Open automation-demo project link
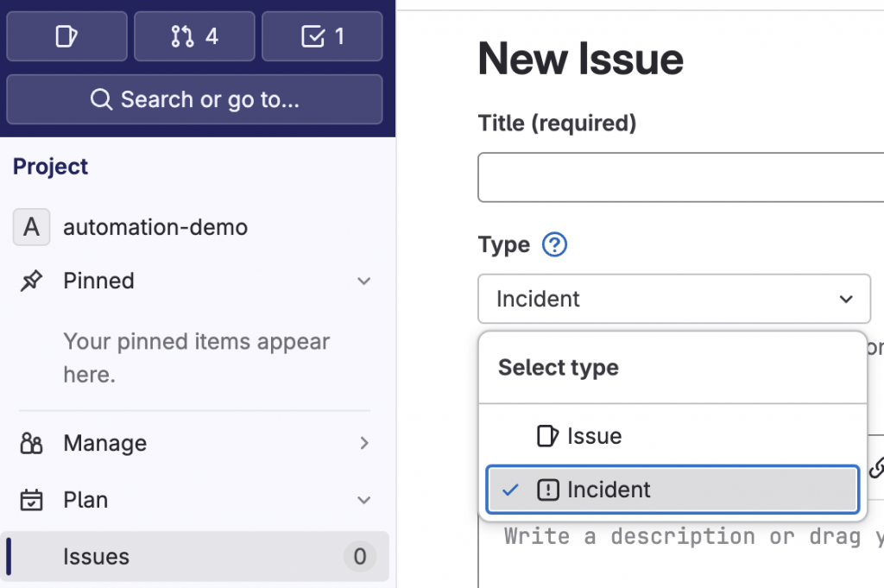 (155, 227)
